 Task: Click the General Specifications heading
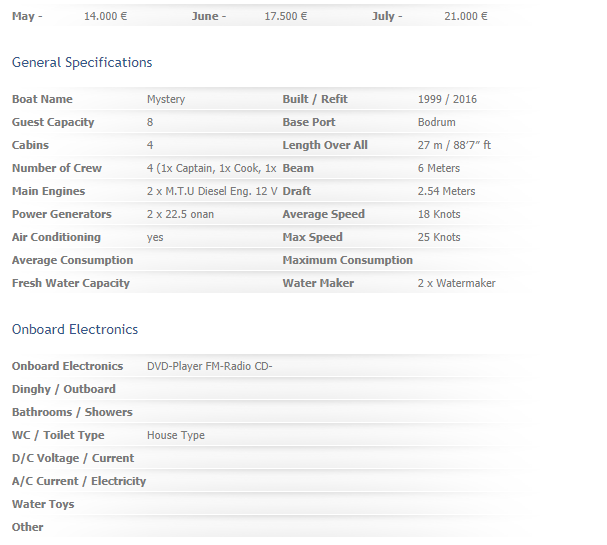(82, 62)
